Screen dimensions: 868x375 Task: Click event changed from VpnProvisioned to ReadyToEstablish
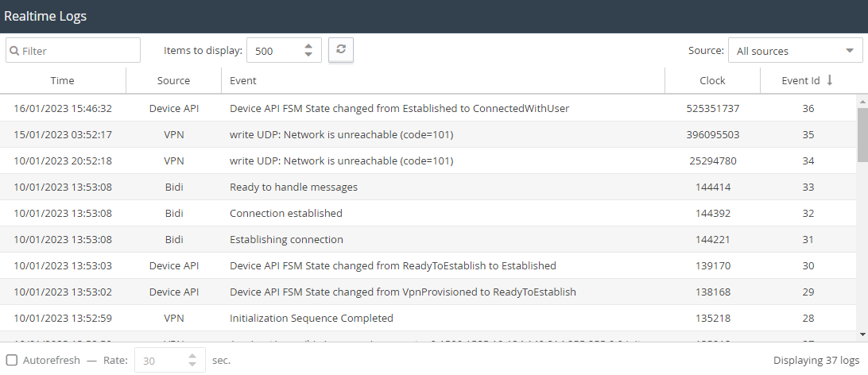(x=402, y=292)
